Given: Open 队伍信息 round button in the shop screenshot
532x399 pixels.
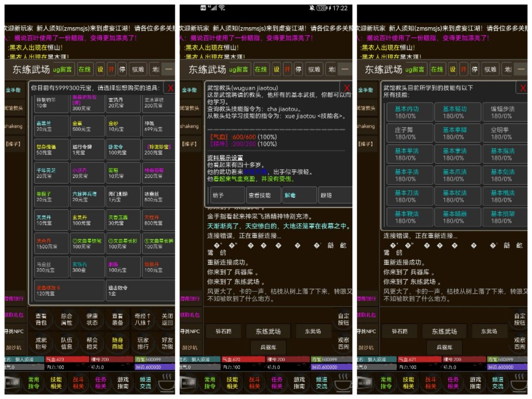Looking at the screenshot, I should (x=66, y=343).
